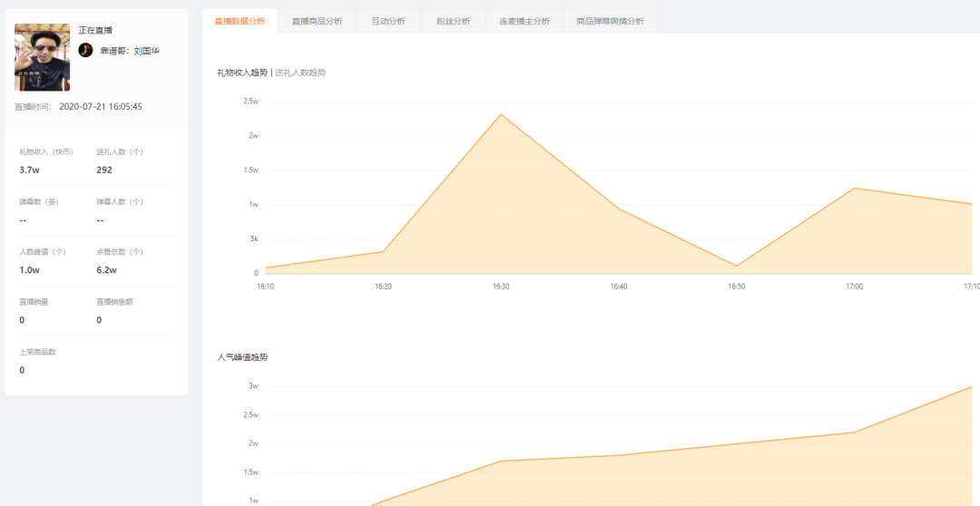Click the 16:40 label on gift chart axis
980x506 pixels.
tap(619, 287)
